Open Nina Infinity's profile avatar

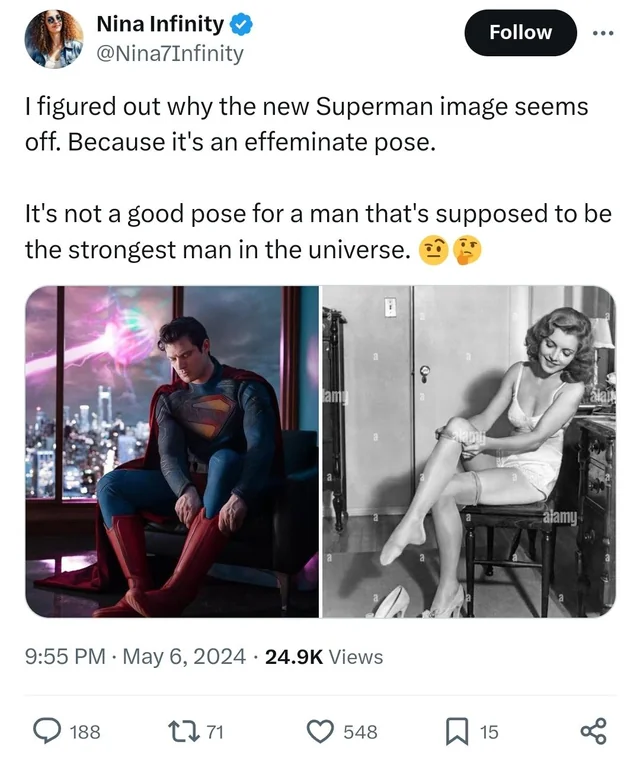click(54, 39)
